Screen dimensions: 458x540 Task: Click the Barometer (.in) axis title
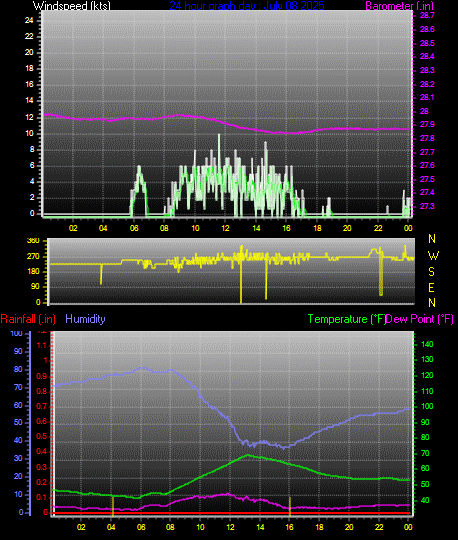tap(399, 6)
